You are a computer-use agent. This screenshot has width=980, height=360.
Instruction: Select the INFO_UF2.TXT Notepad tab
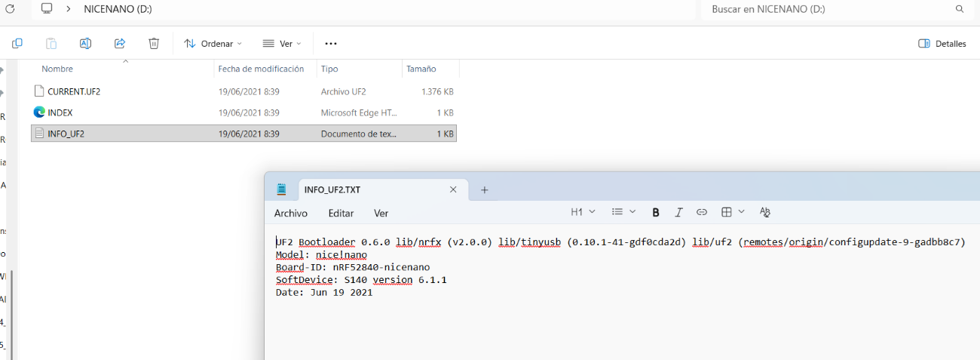tap(383, 189)
